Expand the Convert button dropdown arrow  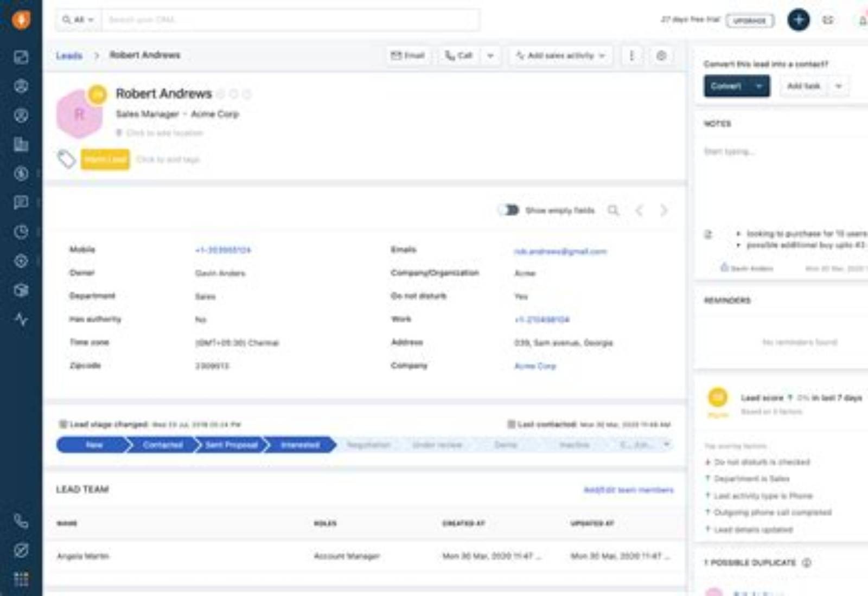coord(759,86)
